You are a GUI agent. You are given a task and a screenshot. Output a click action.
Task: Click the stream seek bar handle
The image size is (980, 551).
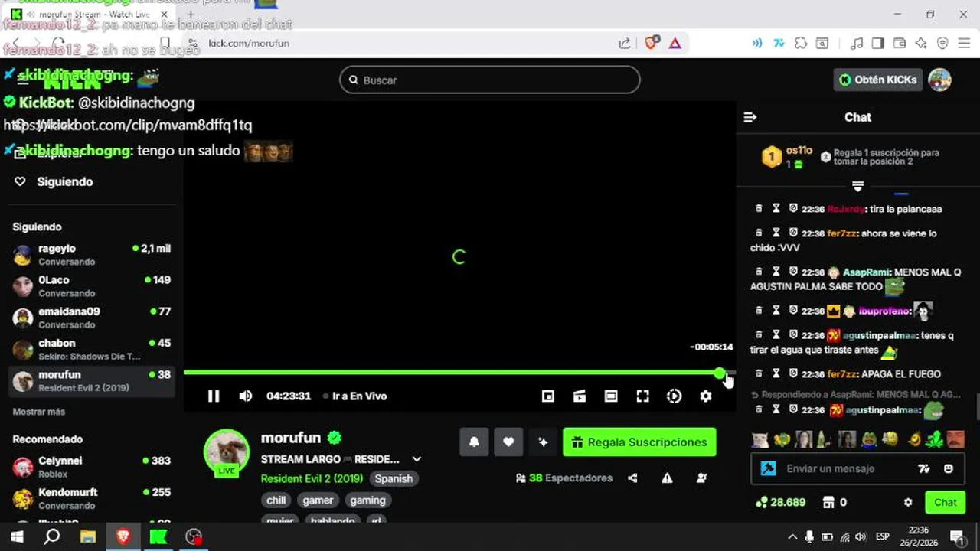click(720, 373)
